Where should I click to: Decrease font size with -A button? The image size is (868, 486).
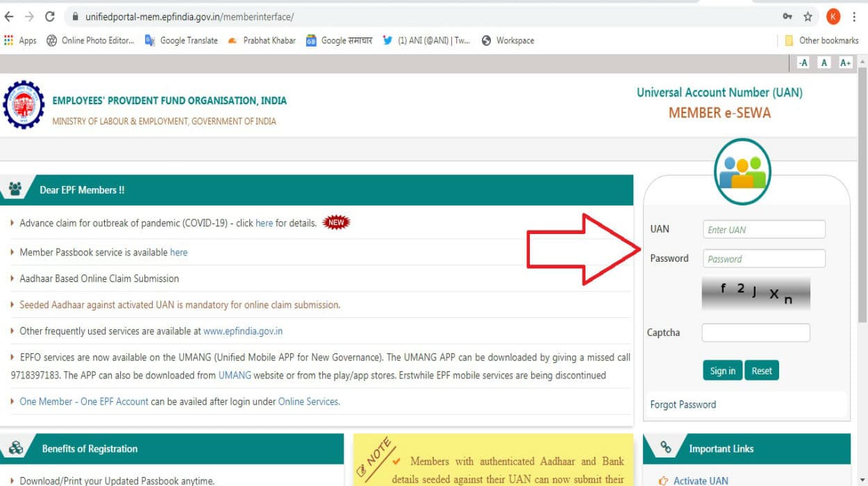(x=803, y=62)
